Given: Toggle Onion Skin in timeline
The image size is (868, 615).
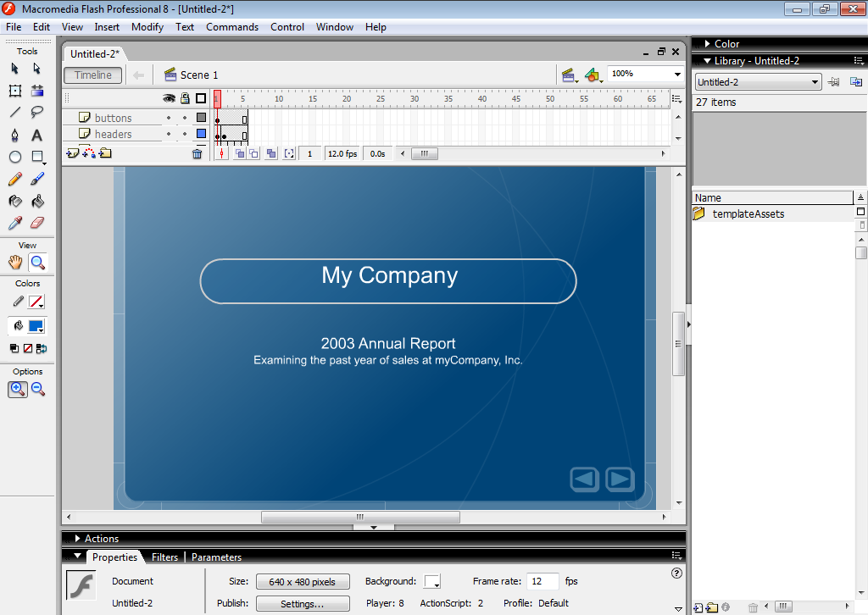Looking at the screenshot, I should coord(240,154).
